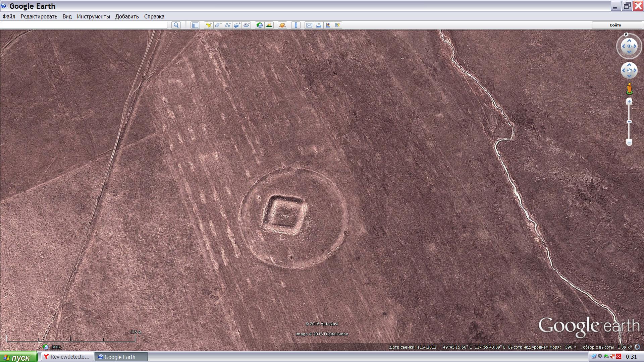The image size is (644, 362).
Task: Click the Print icon in toolbar
Action: click(x=319, y=25)
